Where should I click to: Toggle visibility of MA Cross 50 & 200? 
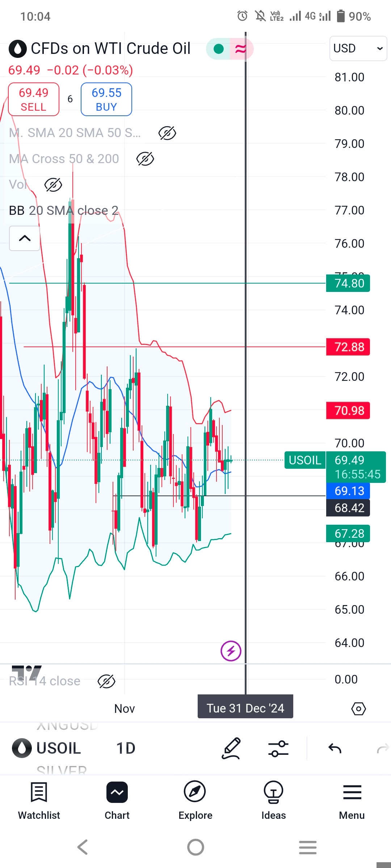(145, 159)
